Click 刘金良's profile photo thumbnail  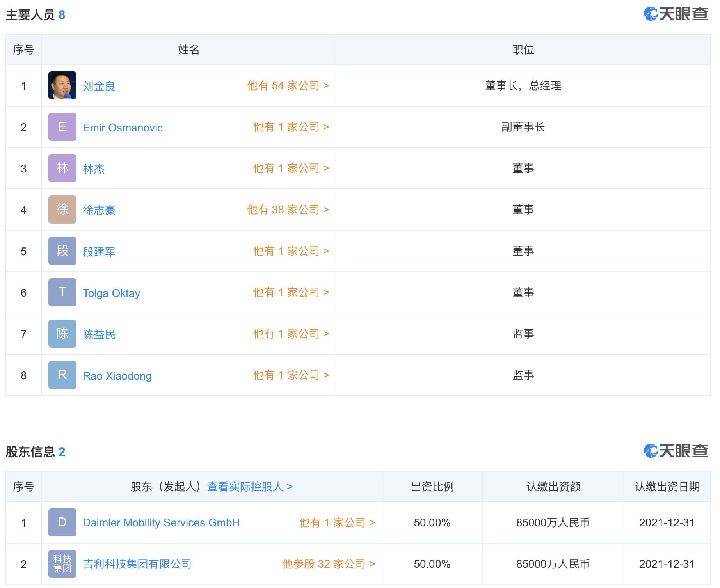pyautogui.click(x=62, y=85)
